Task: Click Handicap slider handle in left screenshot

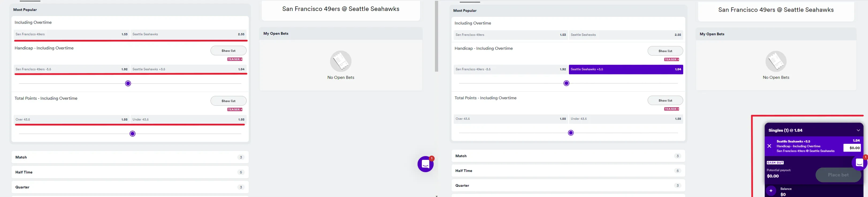Action: click(128, 83)
